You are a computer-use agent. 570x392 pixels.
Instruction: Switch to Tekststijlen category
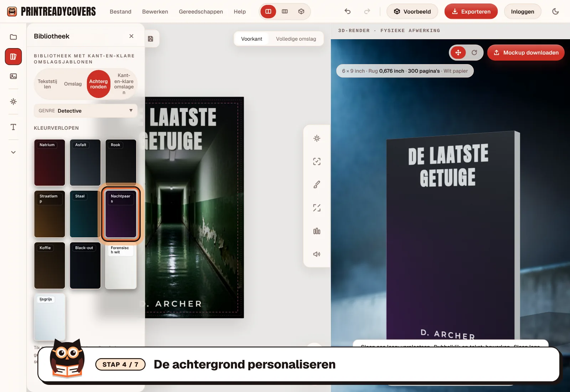(x=47, y=84)
